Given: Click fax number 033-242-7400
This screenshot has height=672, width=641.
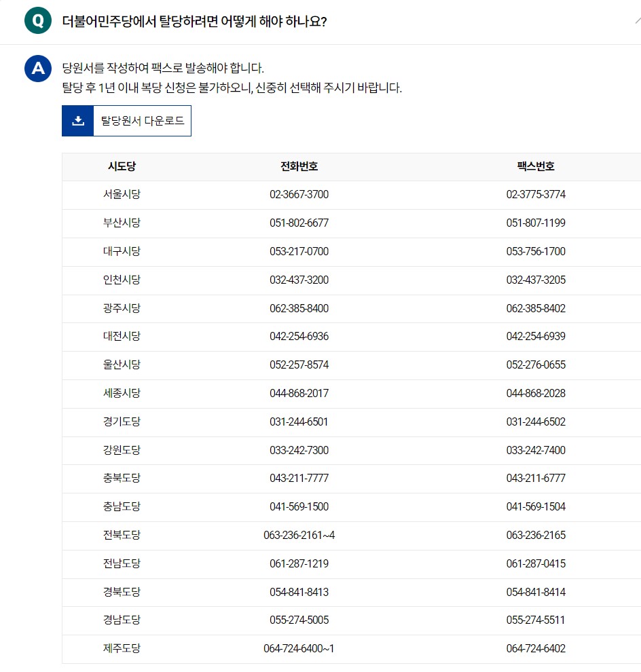Looking at the screenshot, I should click(536, 450).
